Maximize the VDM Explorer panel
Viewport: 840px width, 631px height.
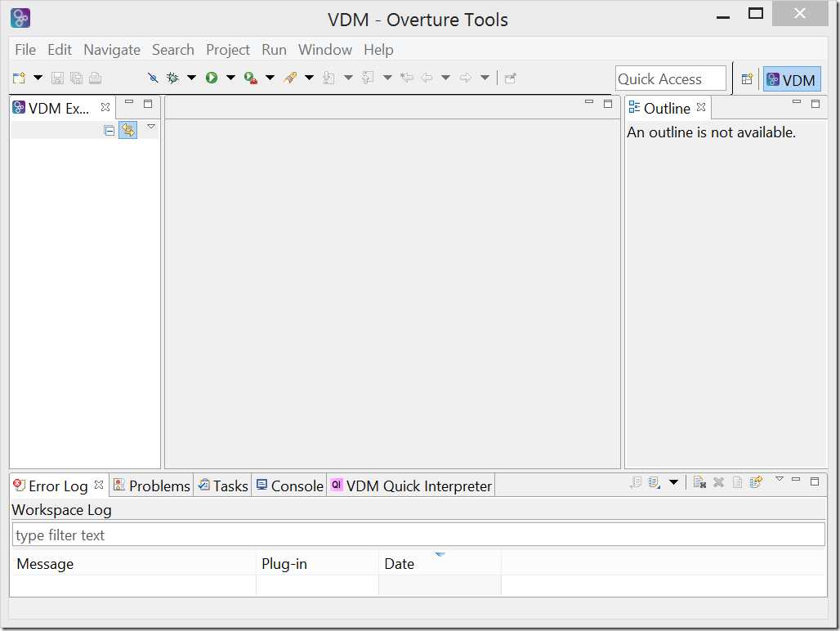point(148,104)
